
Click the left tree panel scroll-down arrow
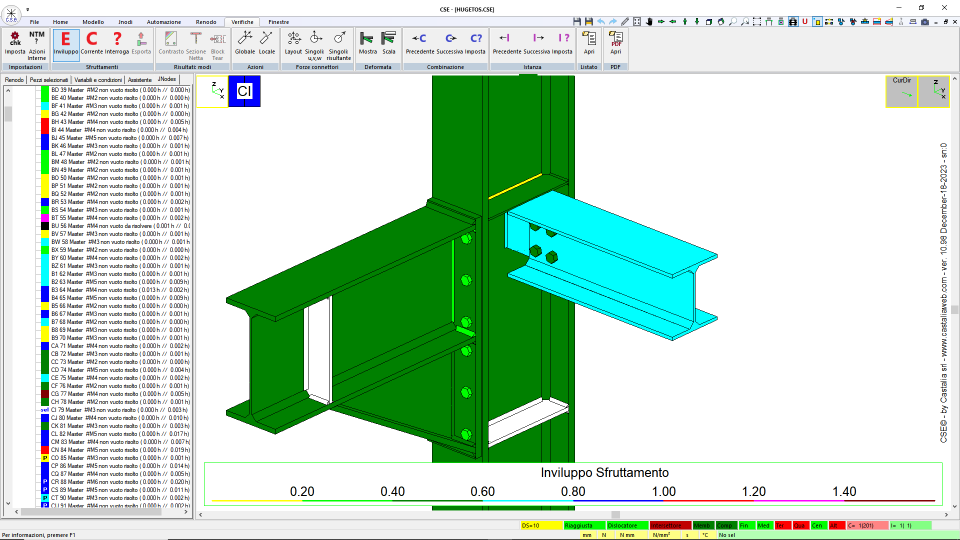pyautogui.click(x=8, y=503)
